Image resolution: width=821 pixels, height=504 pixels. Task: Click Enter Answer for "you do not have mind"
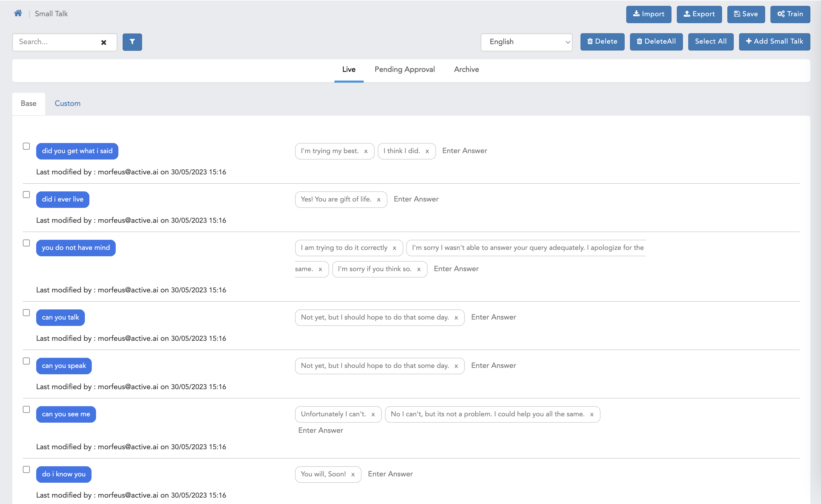click(x=456, y=269)
